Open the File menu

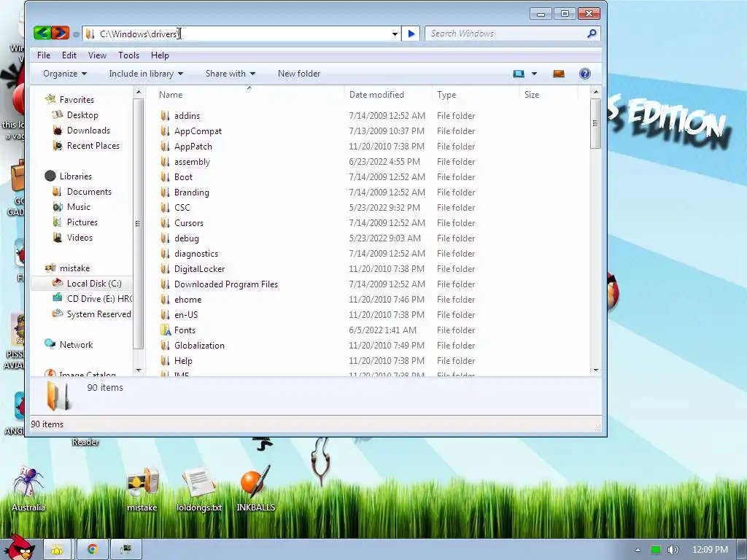tap(43, 55)
